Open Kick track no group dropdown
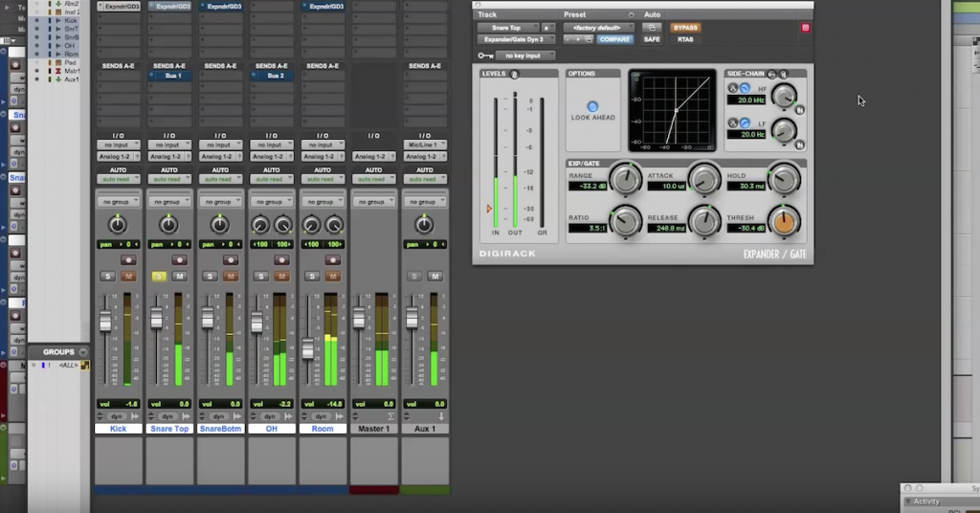 118,202
